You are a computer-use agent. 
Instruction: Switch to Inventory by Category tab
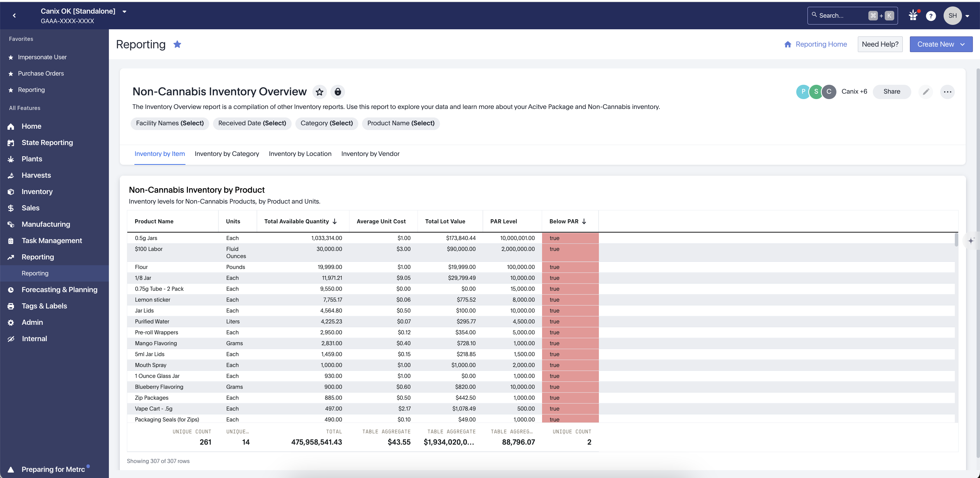[x=227, y=154]
